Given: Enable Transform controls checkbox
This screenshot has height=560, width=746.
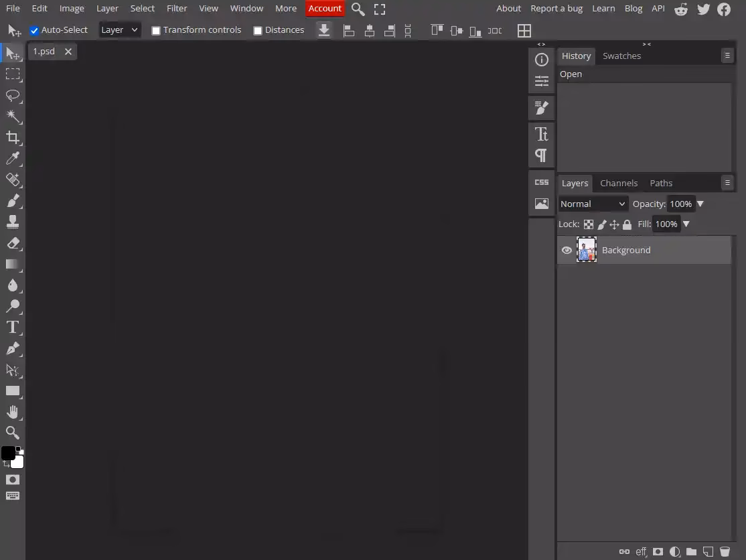Looking at the screenshot, I should 156,29.
